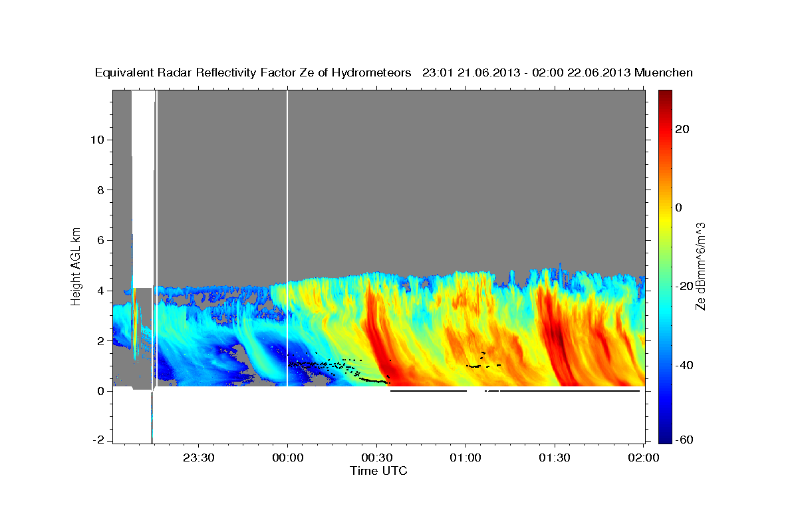Click the black rain indicator bar below 00:45
The height and width of the screenshot is (532, 798).
tap(428, 391)
